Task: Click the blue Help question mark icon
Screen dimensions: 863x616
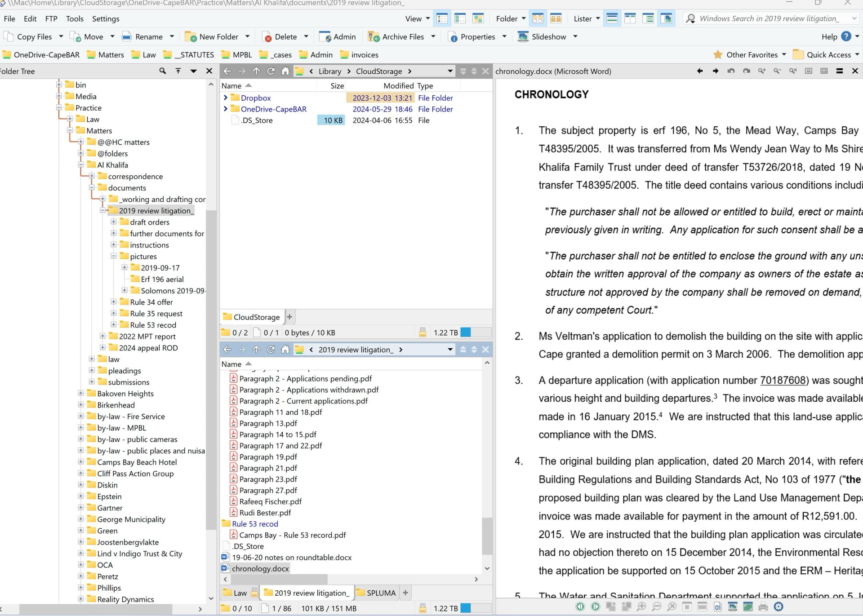Action: pos(846,36)
